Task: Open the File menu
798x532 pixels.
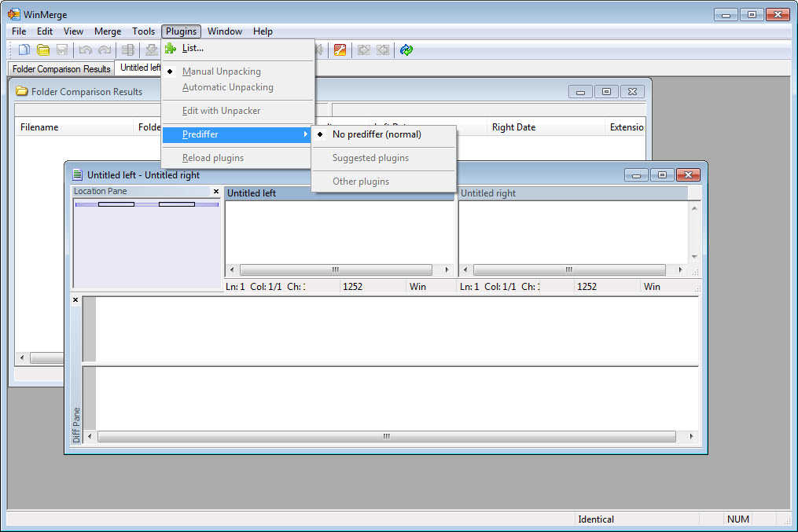Action: [19, 31]
